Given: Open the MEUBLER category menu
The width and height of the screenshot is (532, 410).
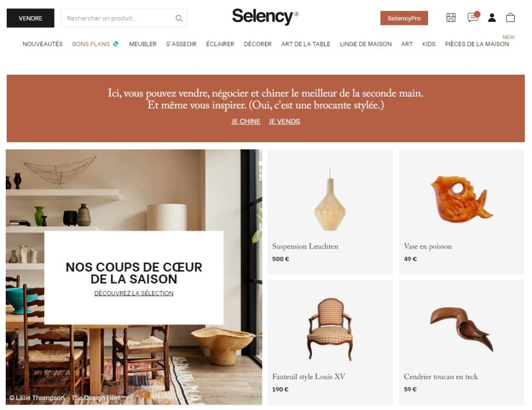Looking at the screenshot, I should pos(143,44).
